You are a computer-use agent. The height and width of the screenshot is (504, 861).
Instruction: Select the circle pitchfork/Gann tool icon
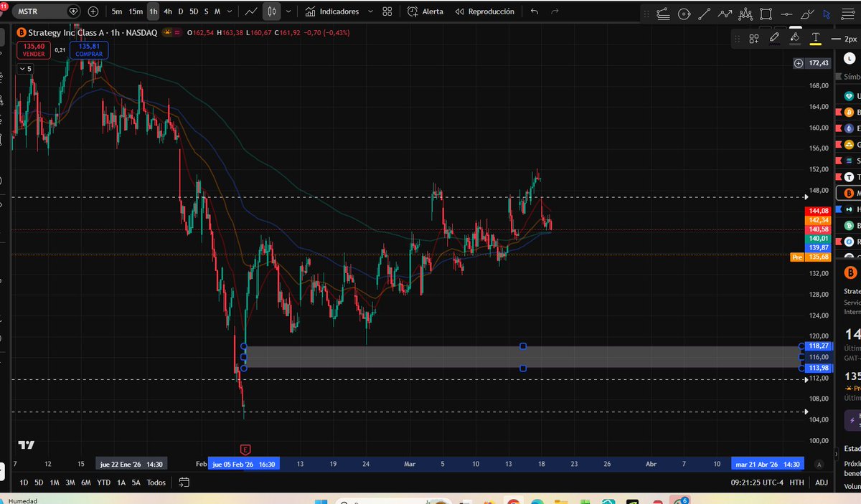684,14
